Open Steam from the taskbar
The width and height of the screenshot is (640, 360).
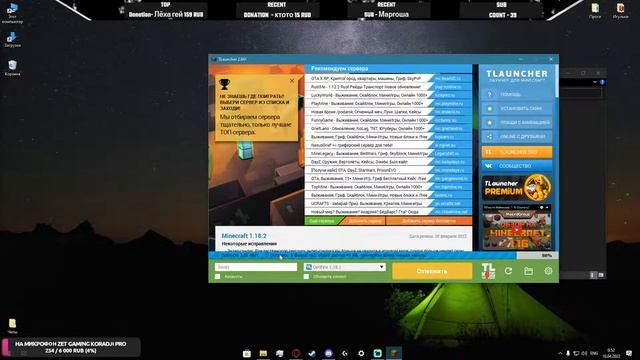pos(312,353)
